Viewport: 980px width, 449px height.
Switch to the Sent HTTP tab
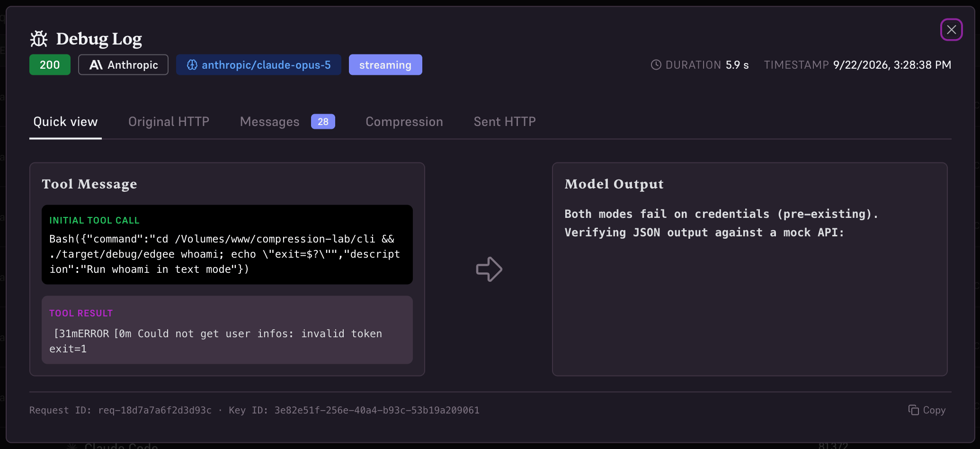click(505, 122)
